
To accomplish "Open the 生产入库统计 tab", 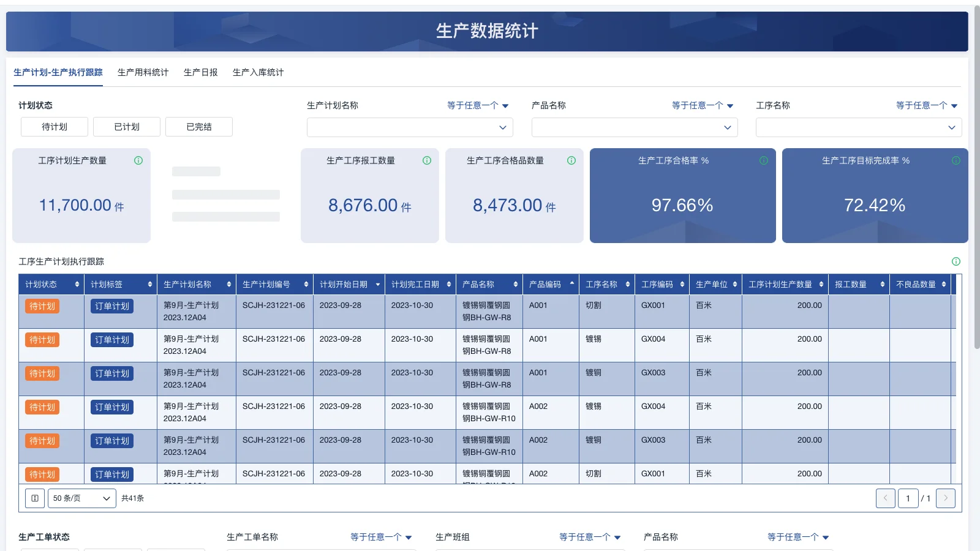I will tap(258, 72).
